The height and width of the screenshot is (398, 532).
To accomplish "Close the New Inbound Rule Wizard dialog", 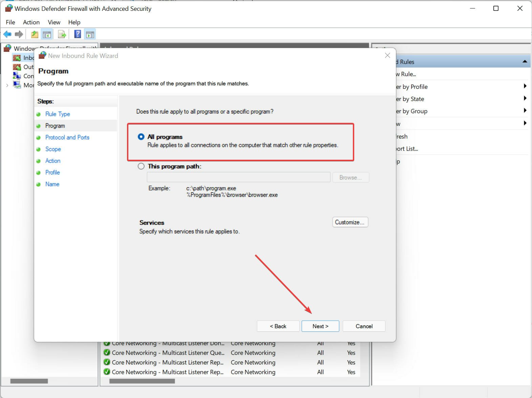I will click(x=388, y=56).
